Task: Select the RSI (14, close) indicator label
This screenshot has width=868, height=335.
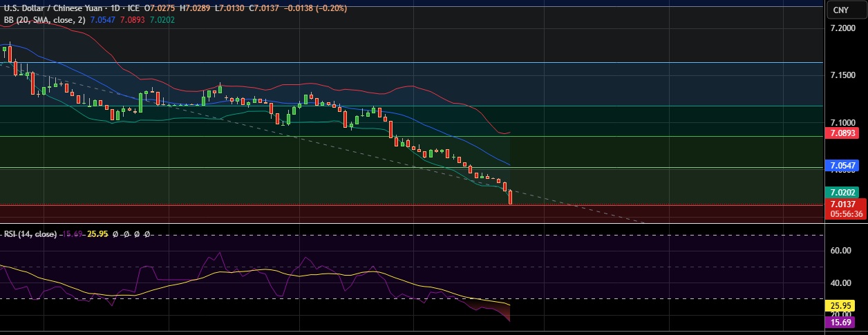Action: (x=30, y=234)
